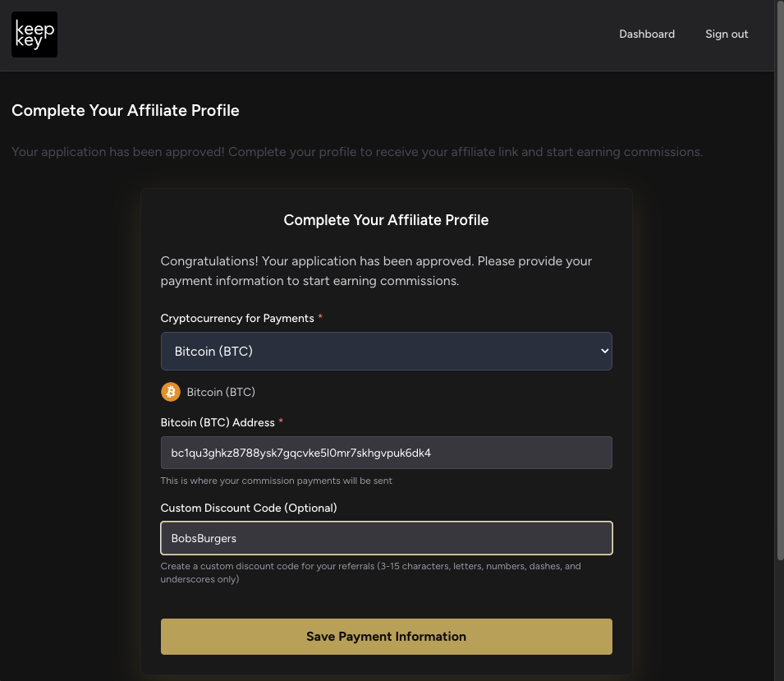784x681 pixels.
Task: Click the asterisk beside Cryptocurrency for Payments
Action: [319, 315]
